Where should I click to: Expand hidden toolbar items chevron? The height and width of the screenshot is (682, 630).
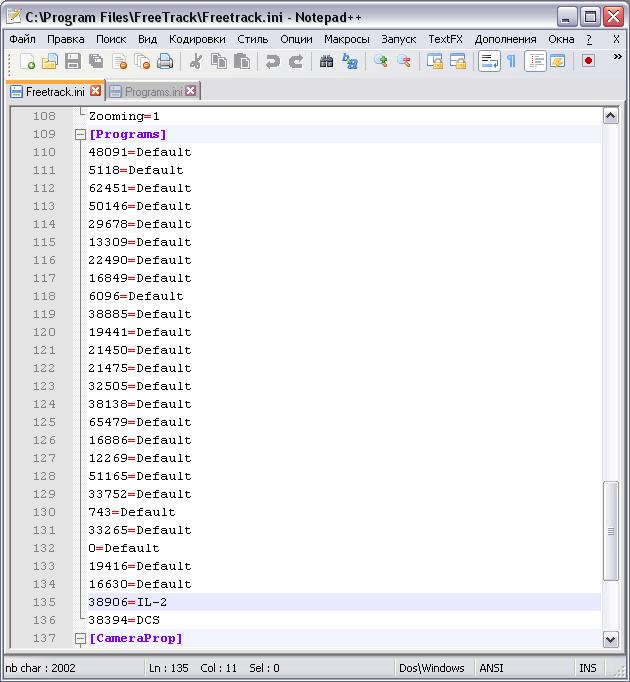[617, 57]
